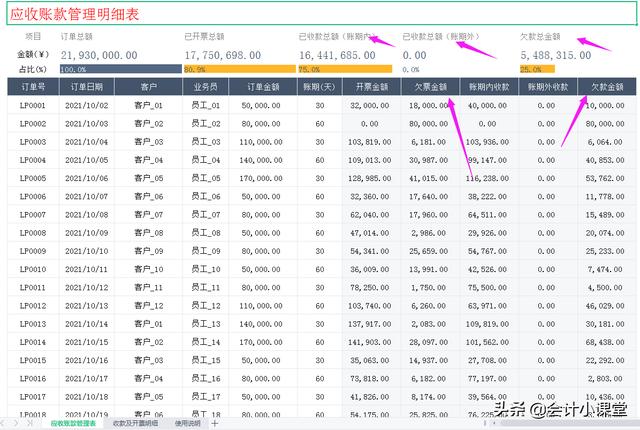Screen dimensions: 640x430
Task: Select the 应收账款管理表 sheet tab
Action: click(73, 423)
